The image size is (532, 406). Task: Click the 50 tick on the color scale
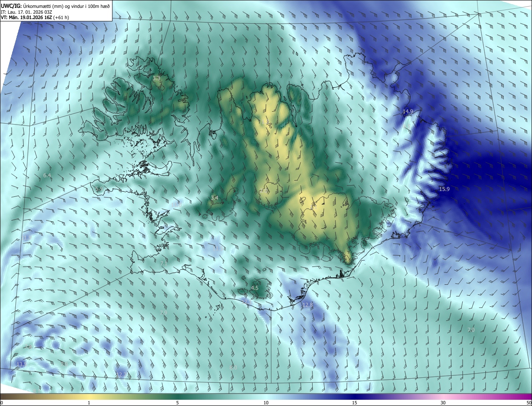click(529, 403)
